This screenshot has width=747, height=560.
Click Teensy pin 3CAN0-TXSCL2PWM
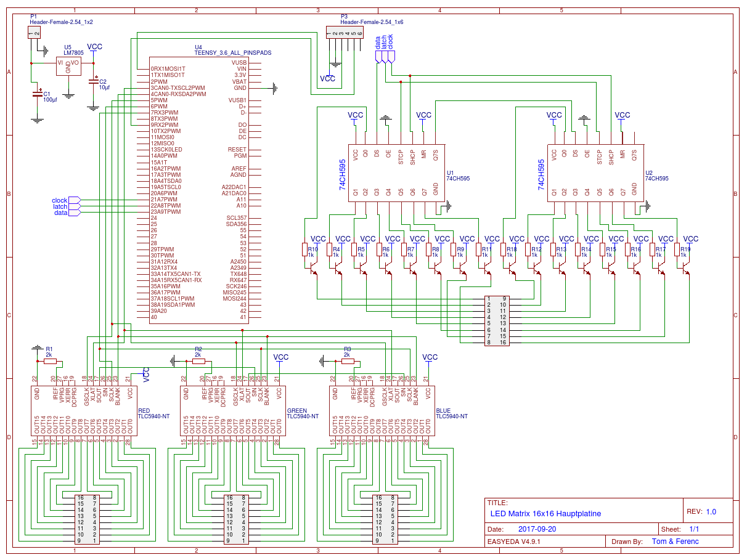click(178, 87)
